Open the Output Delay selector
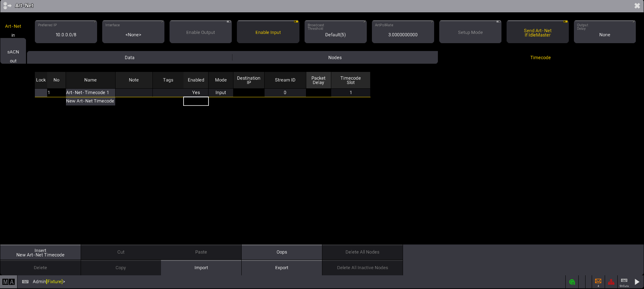 [x=605, y=32]
